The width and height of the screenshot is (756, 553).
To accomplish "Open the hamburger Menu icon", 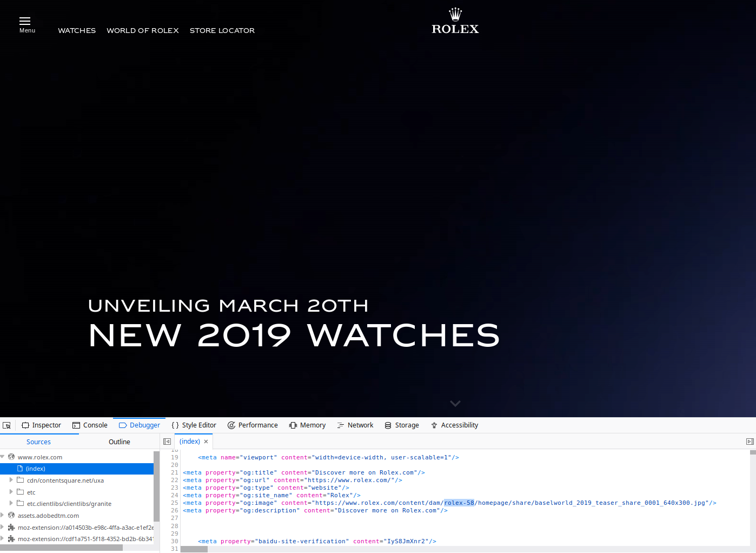I will pos(25,21).
